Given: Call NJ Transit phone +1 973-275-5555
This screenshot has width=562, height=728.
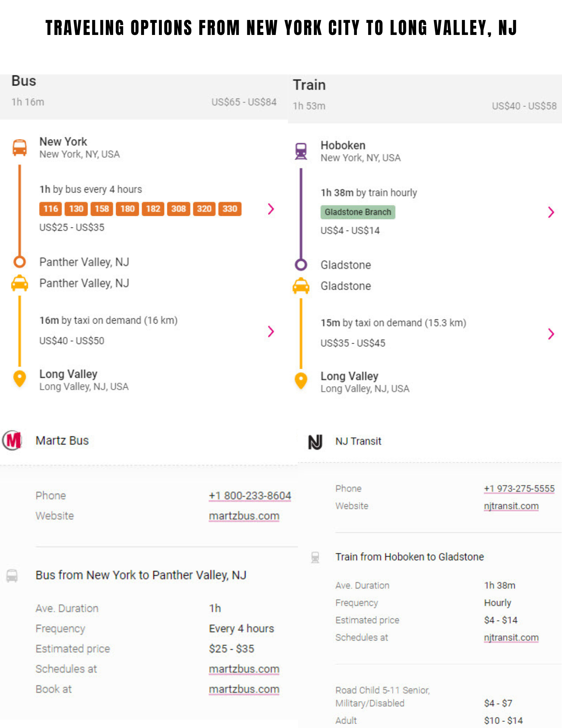Looking at the screenshot, I should [519, 488].
